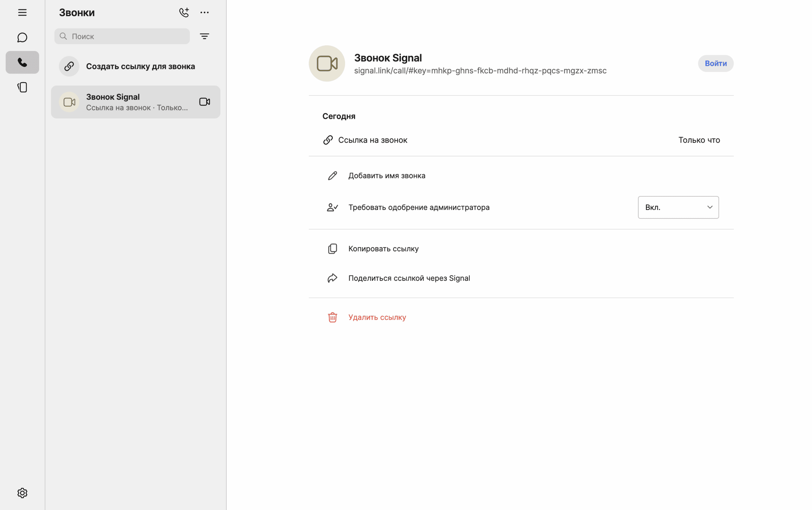Click the signal.link call URL text

click(480, 70)
